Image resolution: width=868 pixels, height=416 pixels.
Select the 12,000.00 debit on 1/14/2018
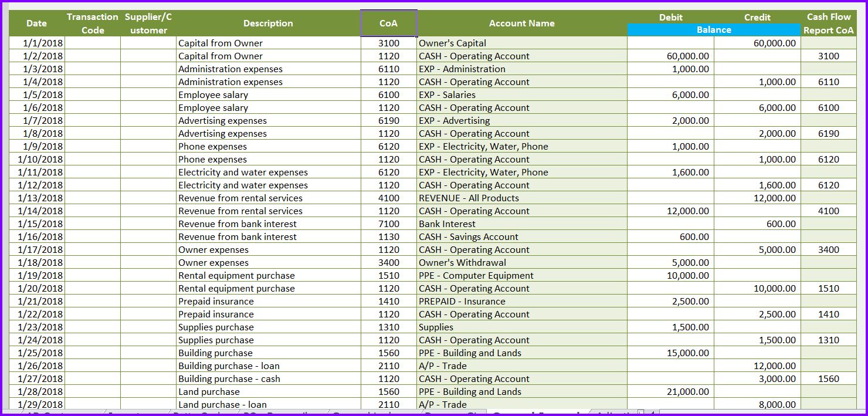coord(671,211)
